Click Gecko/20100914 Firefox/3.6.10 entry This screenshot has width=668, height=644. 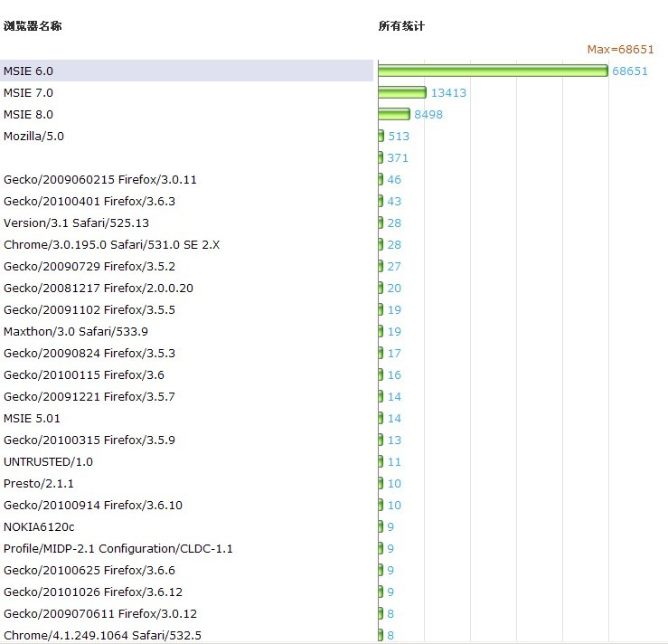click(x=93, y=506)
